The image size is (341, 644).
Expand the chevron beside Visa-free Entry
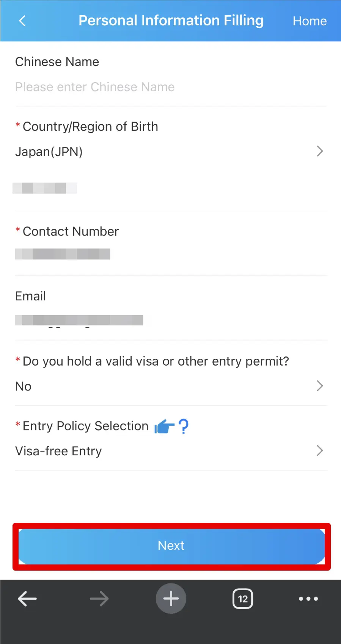tap(320, 451)
